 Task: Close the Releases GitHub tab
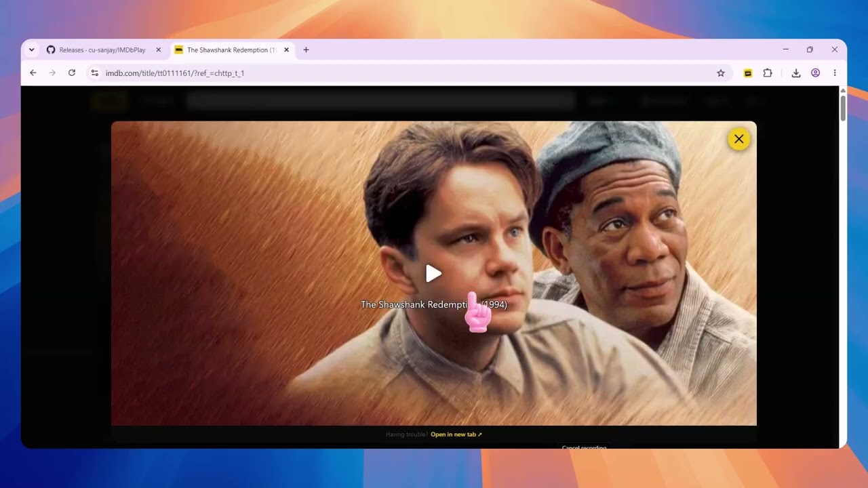pos(158,50)
